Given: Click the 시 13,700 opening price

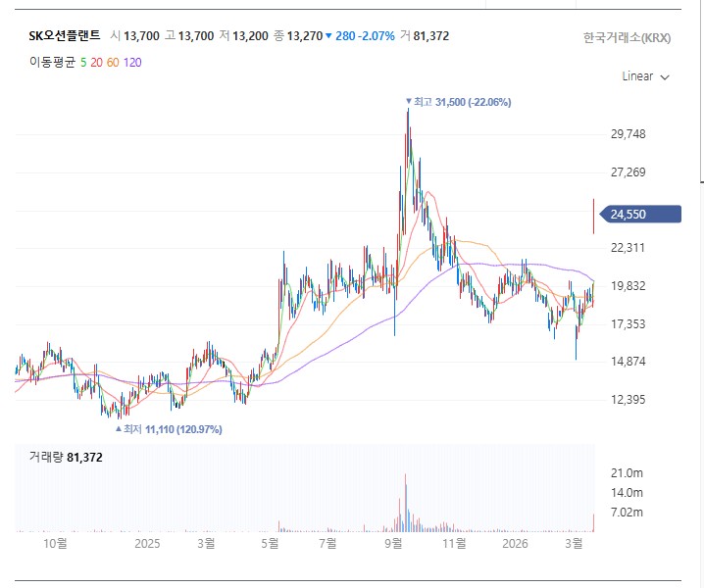Looking at the screenshot, I should coord(134,36).
